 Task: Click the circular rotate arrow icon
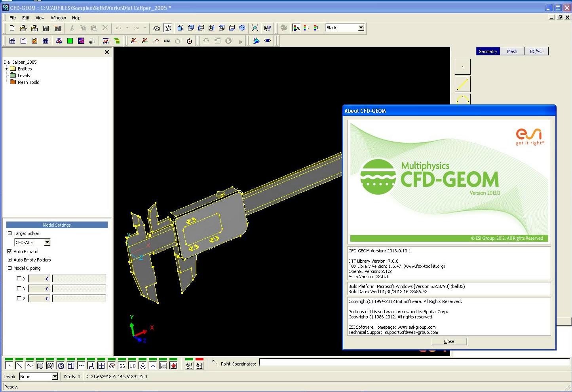[189, 41]
